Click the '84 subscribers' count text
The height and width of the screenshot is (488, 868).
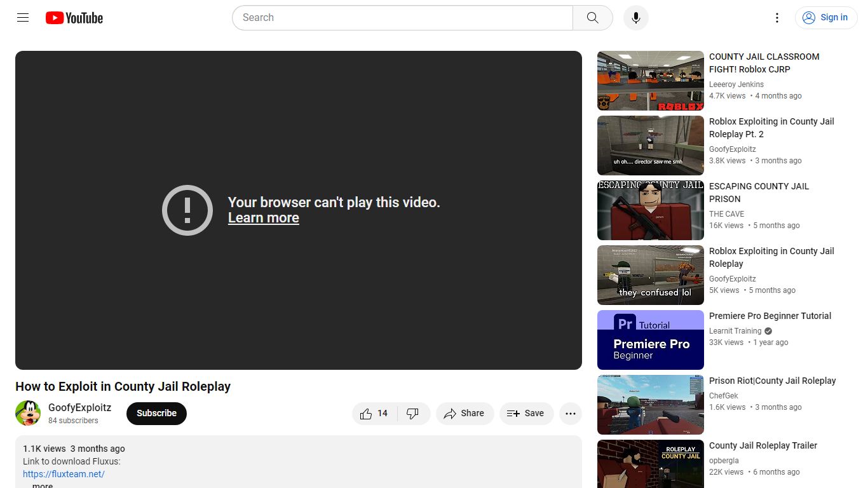[73, 421]
